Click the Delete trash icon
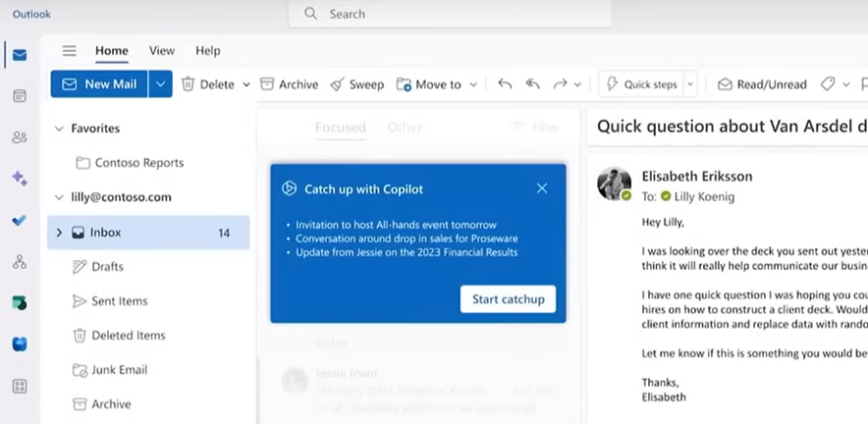 189,84
